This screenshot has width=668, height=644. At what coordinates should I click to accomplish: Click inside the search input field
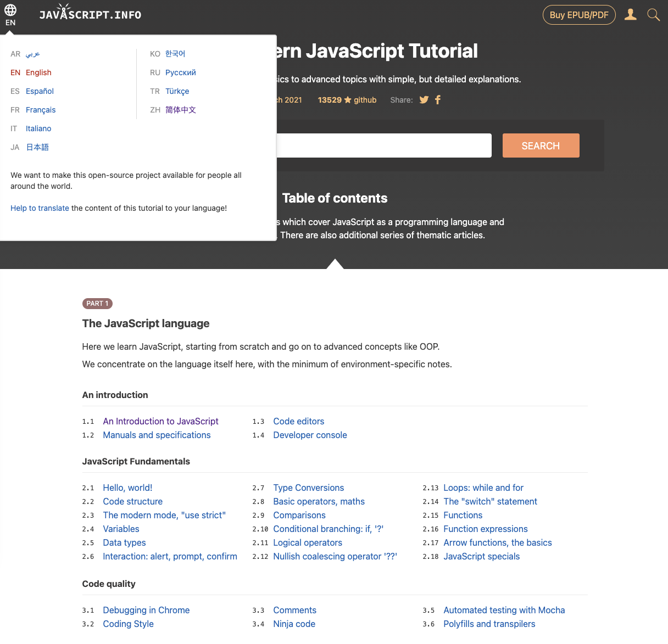coord(385,145)
